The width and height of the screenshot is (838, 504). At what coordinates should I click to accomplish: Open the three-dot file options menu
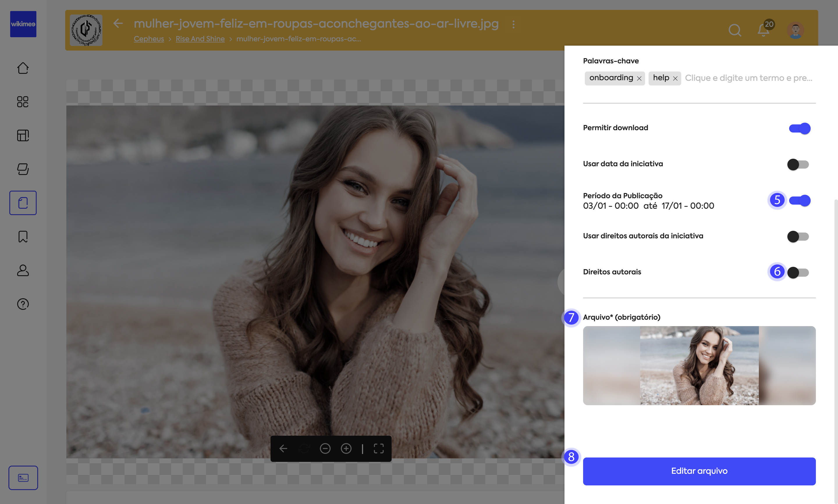tap(513, 24)
